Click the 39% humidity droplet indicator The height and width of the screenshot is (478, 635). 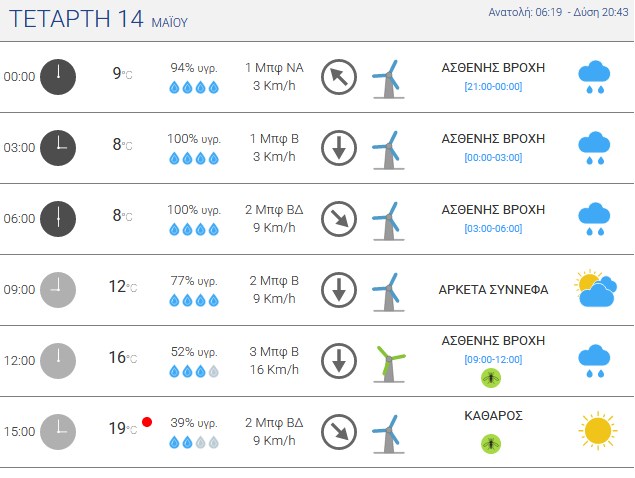(194, 442)
